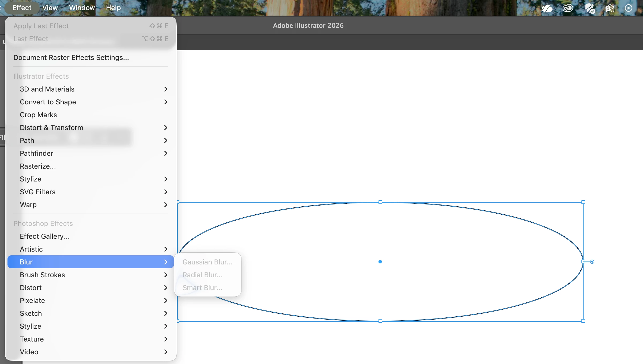This screenshot has width=643, height=364.
Task: Open the Creative Cloud menu bar icon
Action: point(568,8)
